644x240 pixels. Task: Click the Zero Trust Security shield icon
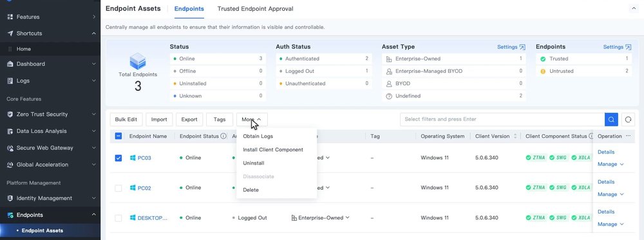click(x=10, y=114)
